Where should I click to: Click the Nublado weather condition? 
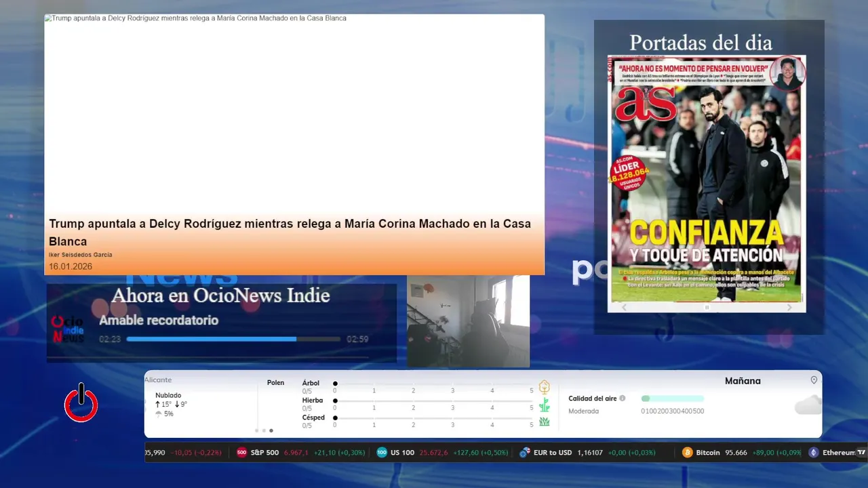pos(168,395)
